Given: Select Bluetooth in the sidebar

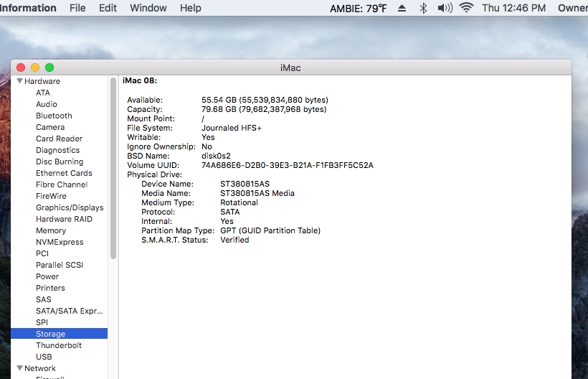Looking at the screenshot, I should coord(54,116).
